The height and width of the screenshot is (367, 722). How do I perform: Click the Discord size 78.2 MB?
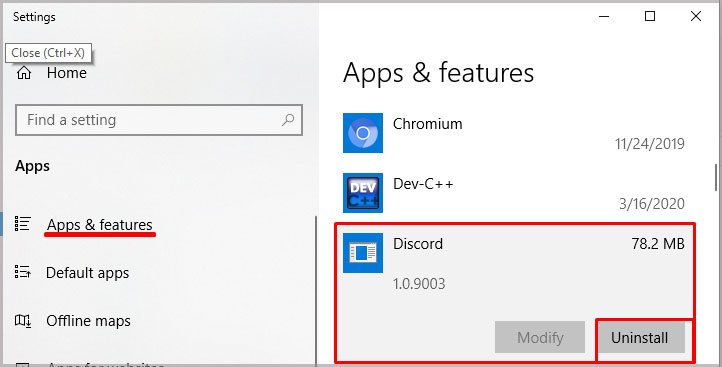658,244
